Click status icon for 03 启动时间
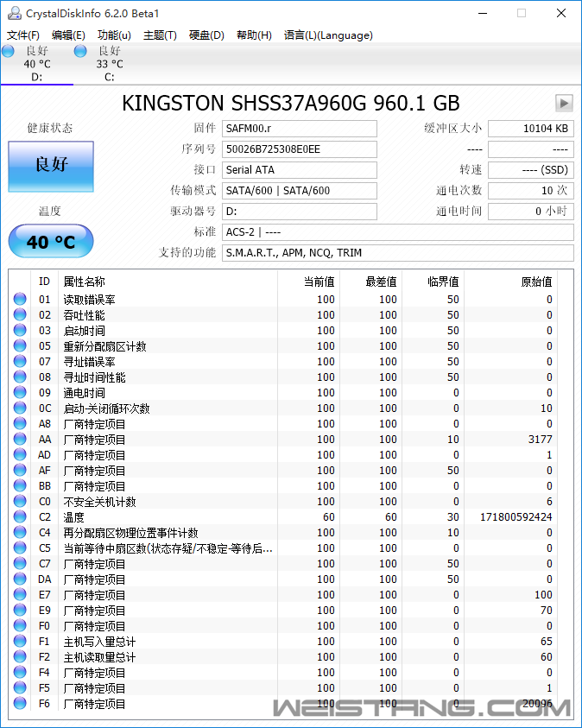 pos(20,330)
